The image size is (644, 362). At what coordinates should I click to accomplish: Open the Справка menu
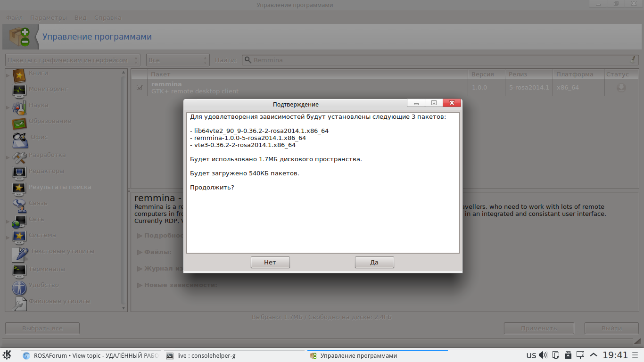pyautogui.click(x=107, y=17)
